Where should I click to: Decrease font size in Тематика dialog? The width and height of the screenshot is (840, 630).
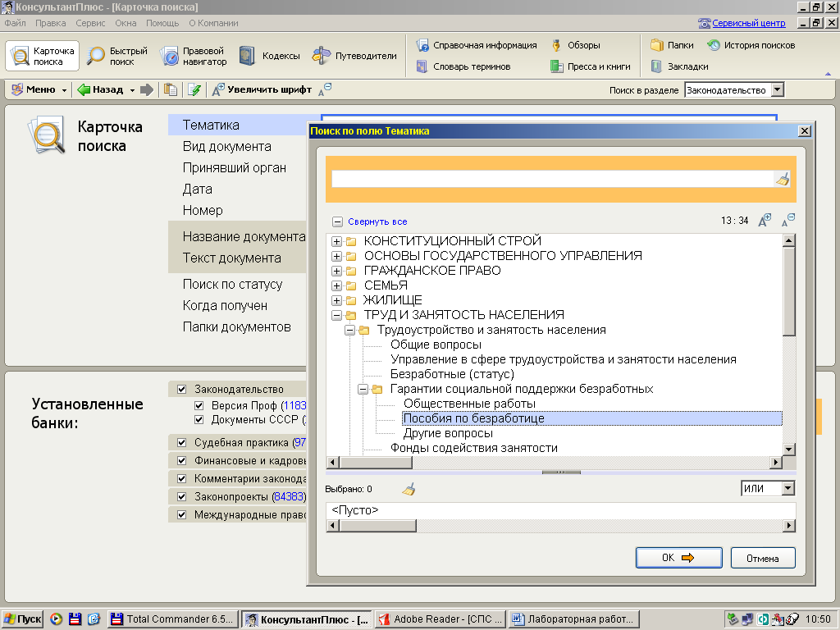click(788, 220)
